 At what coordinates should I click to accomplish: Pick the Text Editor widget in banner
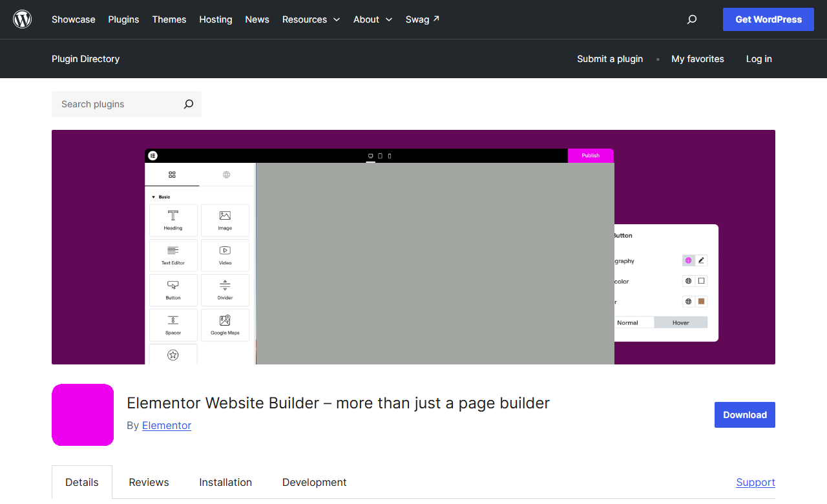(x=173, y=255)
